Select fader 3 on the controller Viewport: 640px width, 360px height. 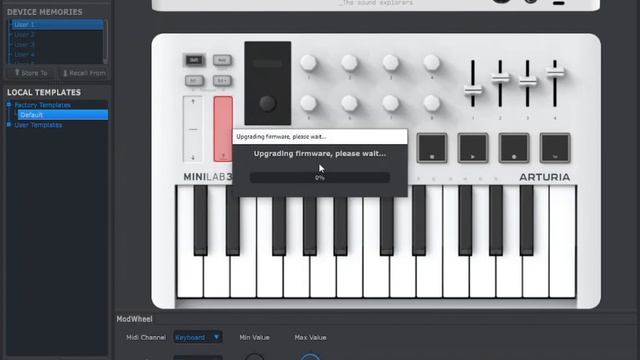(527, 82)
